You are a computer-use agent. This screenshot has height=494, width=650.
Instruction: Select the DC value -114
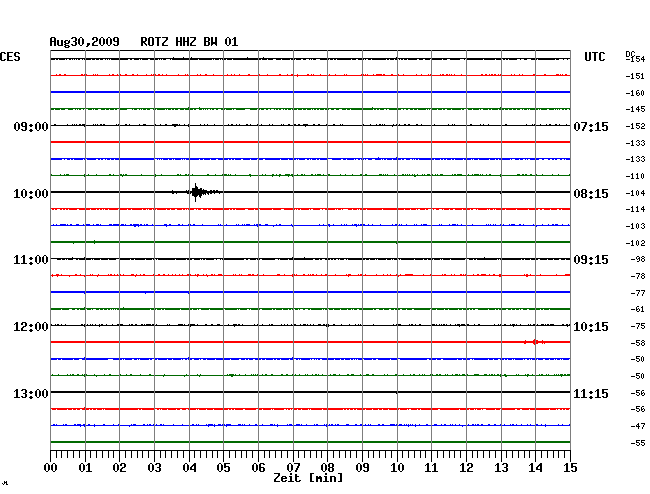point(635,209)
